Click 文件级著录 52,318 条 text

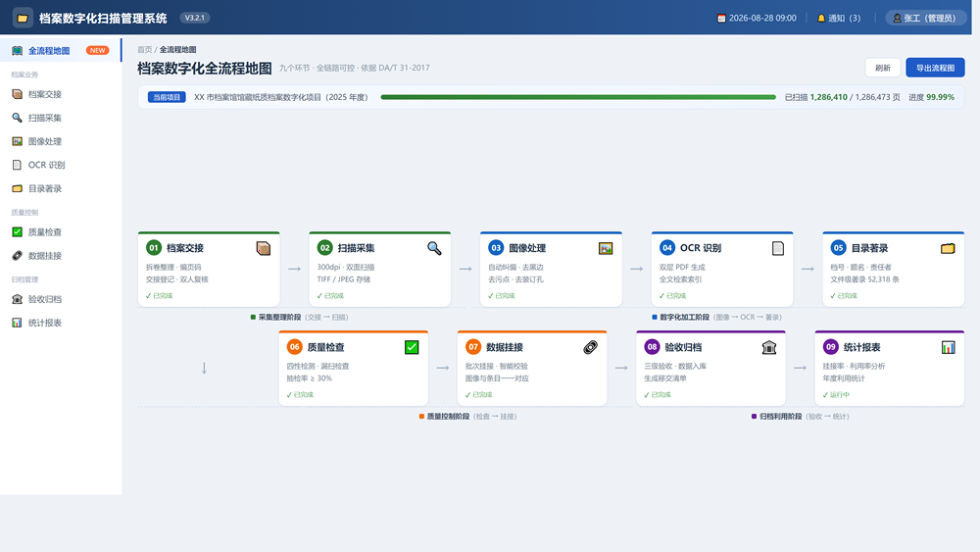[865, 279]
